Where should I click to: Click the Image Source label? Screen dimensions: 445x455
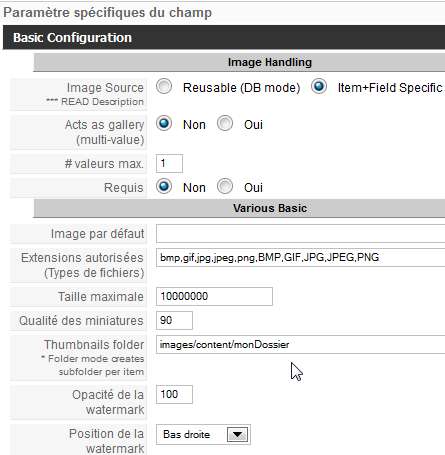105,88
